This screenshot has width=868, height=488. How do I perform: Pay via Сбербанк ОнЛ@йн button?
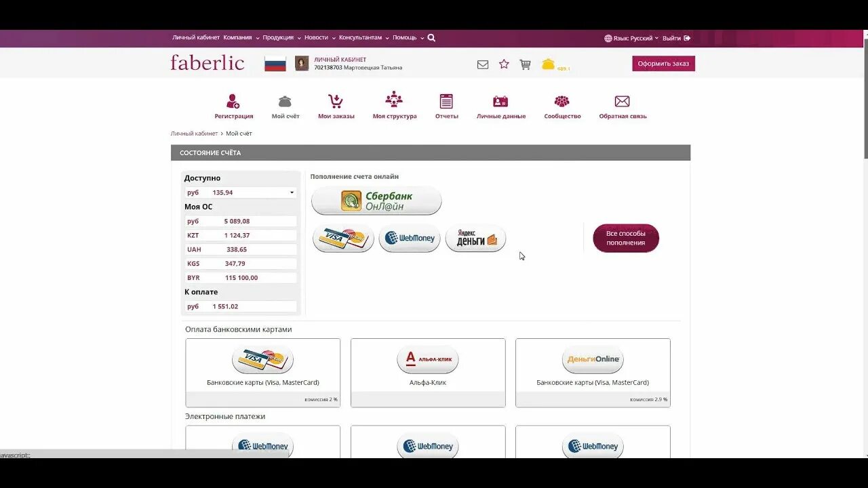coord(376,201)
